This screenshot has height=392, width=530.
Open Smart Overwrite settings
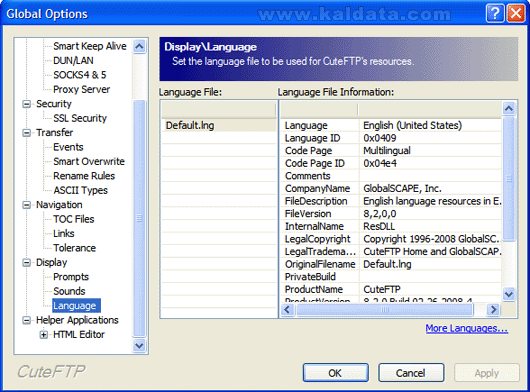pyautogui.click(x=89, y=162)
